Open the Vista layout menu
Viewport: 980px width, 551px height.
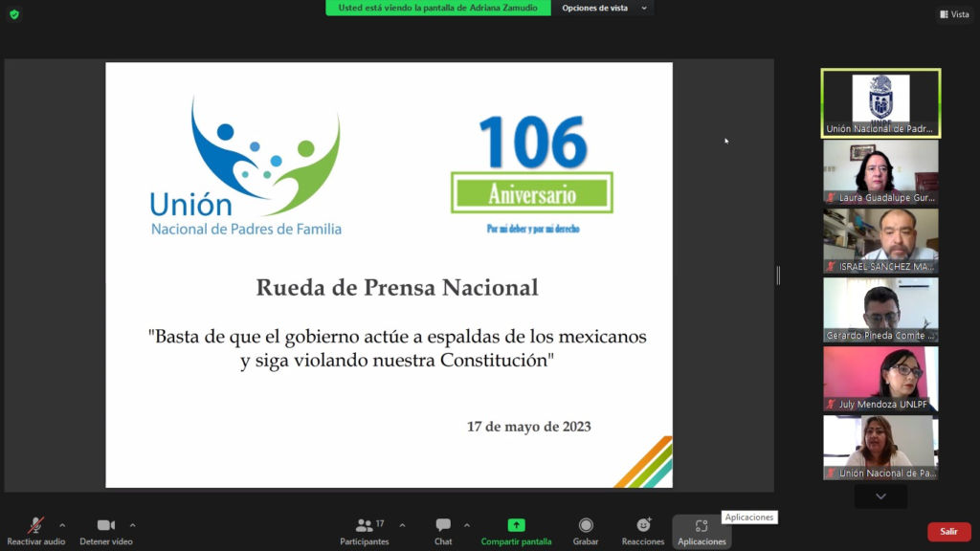(954, 13)
